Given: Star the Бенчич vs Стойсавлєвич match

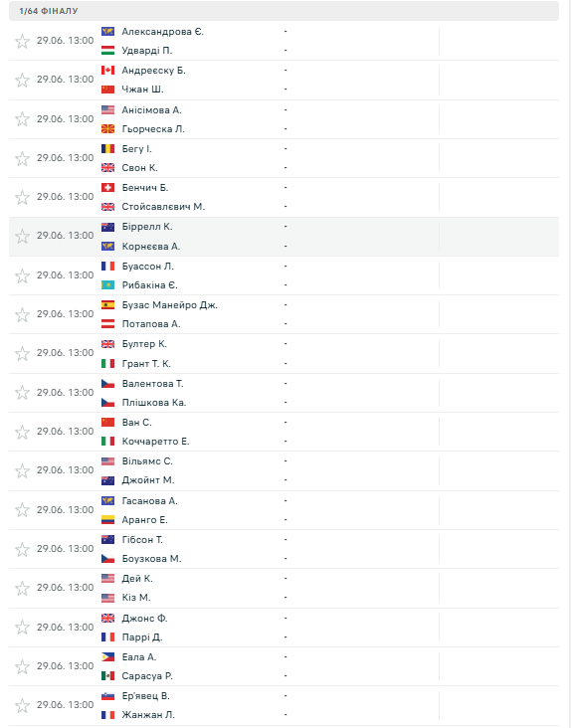Looking at the screenshot, I should pyautogui.click(x=22, y=197).
